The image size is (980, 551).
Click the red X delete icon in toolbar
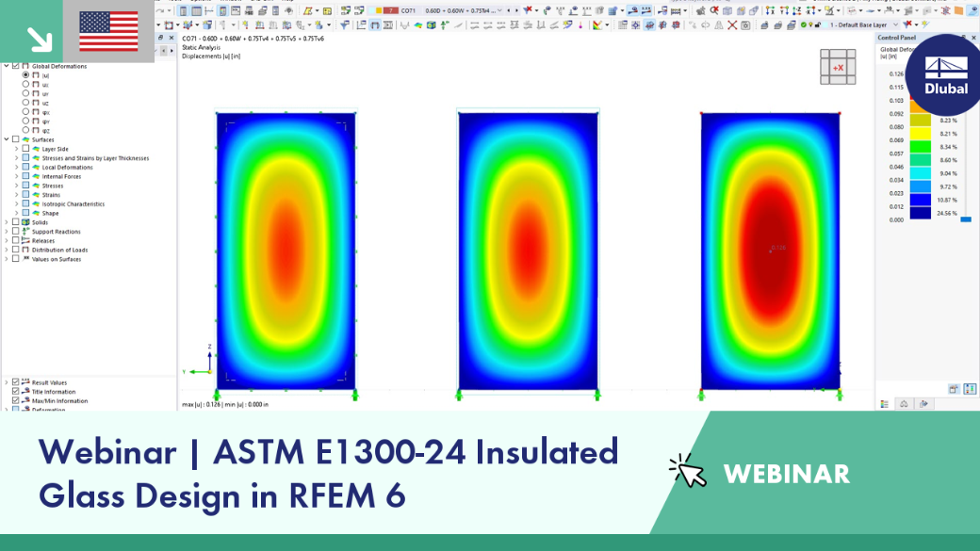point(732,25)
